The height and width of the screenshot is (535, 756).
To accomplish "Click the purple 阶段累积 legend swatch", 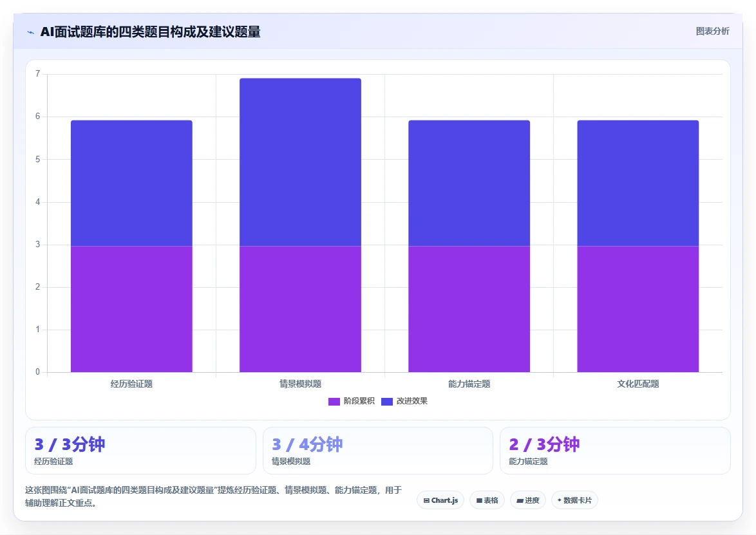I will click(x=334, y=402).
